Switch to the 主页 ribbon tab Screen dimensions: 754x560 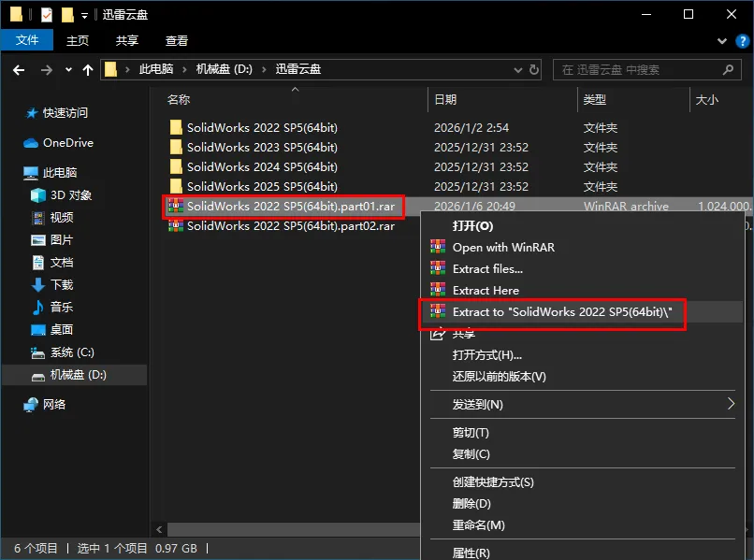78,40
